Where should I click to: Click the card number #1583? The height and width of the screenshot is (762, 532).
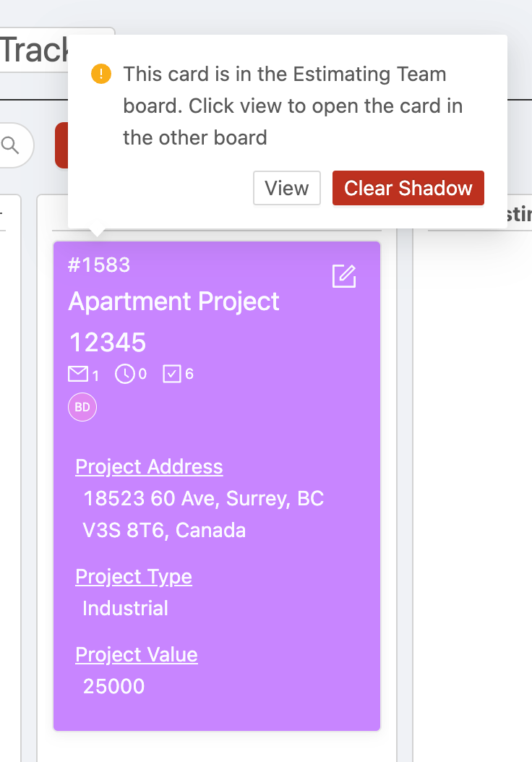pos(99,265)
